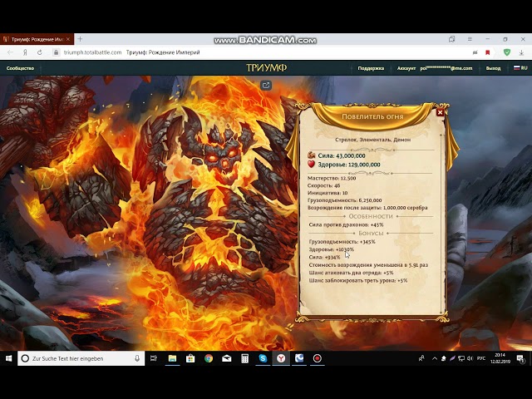Open Task View in taskbar
This screenshot has width=532, height=399.
[x=153, y=358]
